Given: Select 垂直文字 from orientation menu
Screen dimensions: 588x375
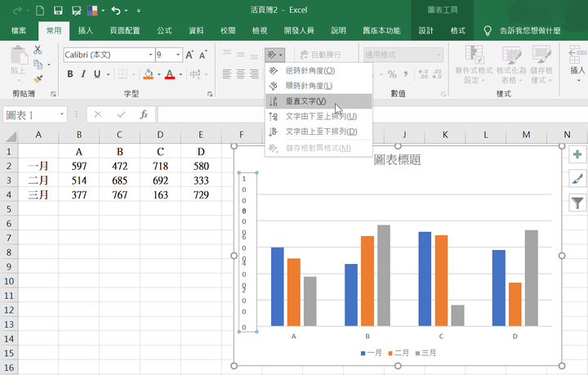Looking at the screenshot, I should pyautogui.click(x=305, y=101).
